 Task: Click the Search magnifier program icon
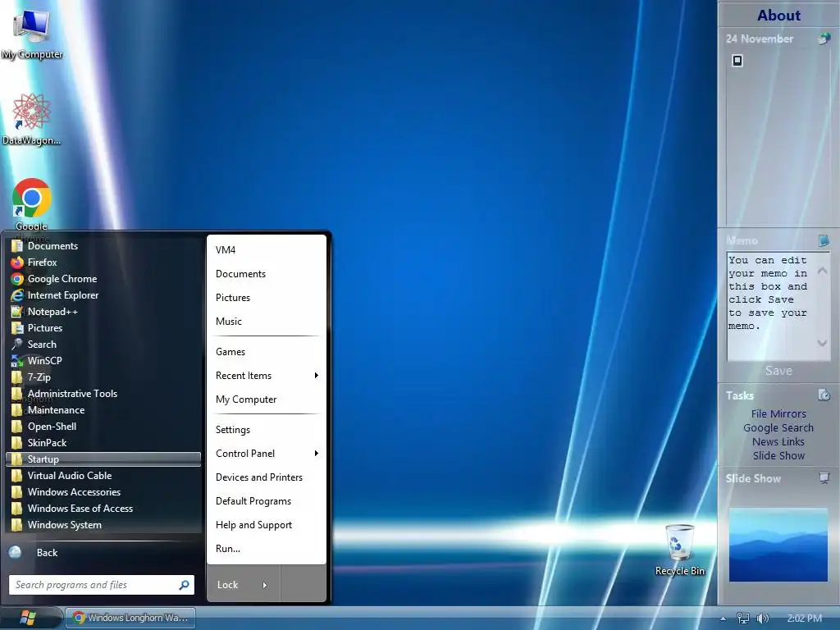tap(17, 345)
